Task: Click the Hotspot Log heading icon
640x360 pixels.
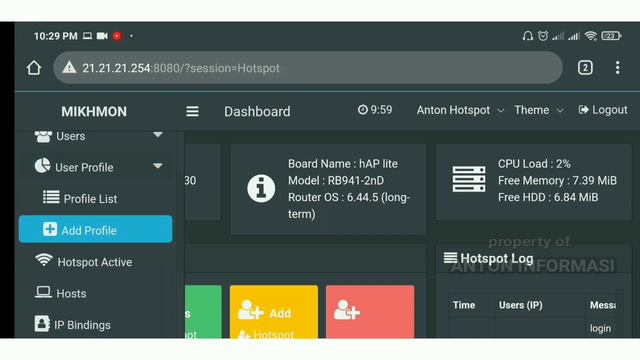Action: (450, 258)
